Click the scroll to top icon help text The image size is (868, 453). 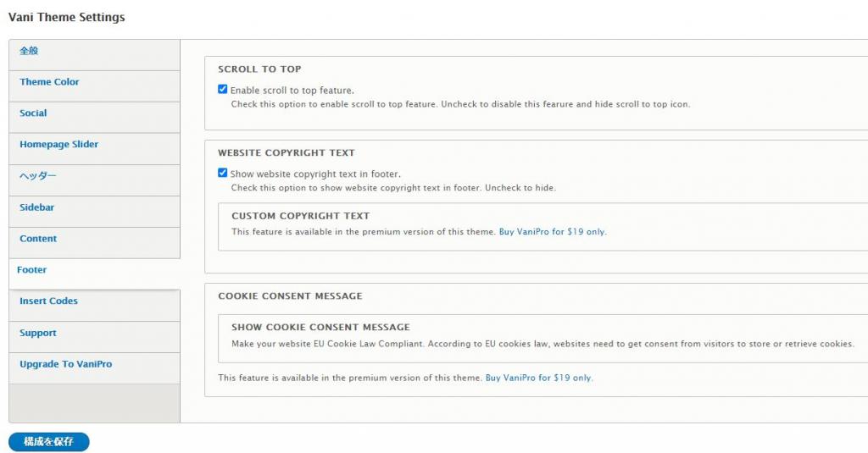pyautogui.click(x=460, y=104)
